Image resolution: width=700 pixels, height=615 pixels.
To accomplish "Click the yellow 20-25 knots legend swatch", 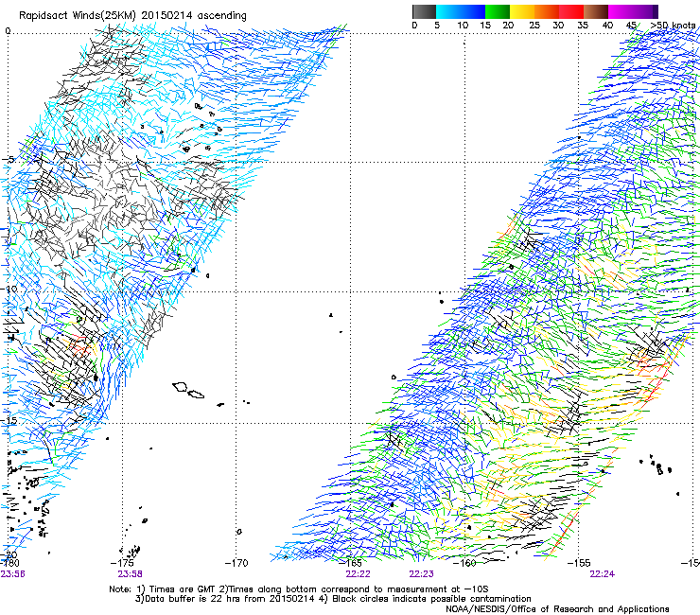I will pyautogui.click(x=522, y=11).
